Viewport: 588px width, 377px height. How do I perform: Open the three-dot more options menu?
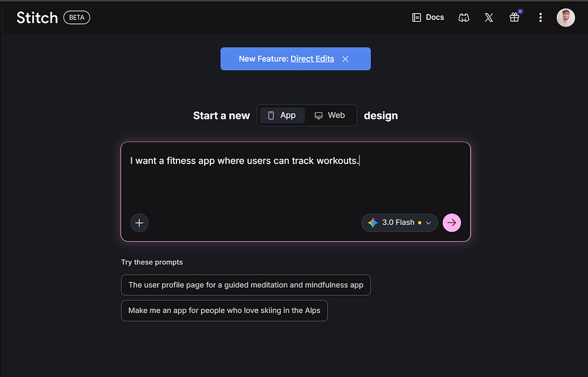(x=540, y=18)
